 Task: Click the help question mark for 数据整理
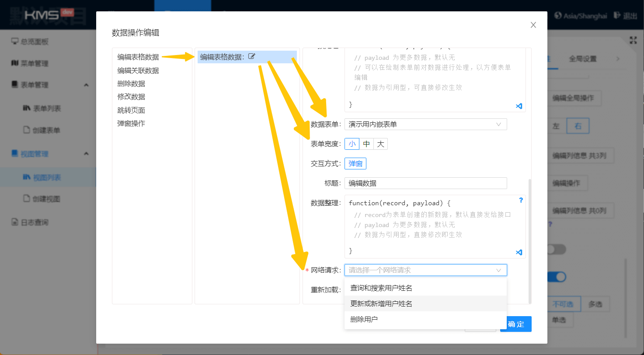(521, 200)
